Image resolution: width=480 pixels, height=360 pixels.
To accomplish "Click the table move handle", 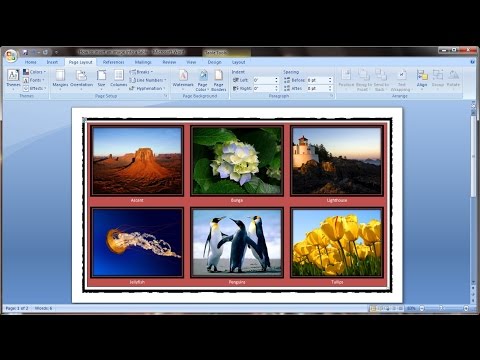I will tap(84, 119).
